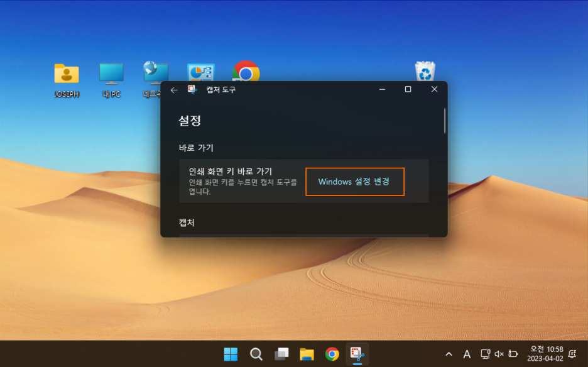Open taskbar Search
This screenshot has height=367, width=588.
pyautogui.click(x=256, y=354)
